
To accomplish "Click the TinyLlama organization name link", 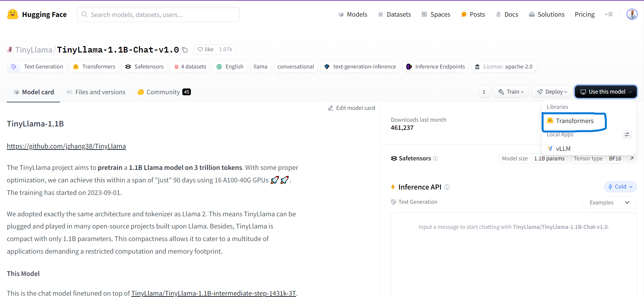I will point(34,50).
